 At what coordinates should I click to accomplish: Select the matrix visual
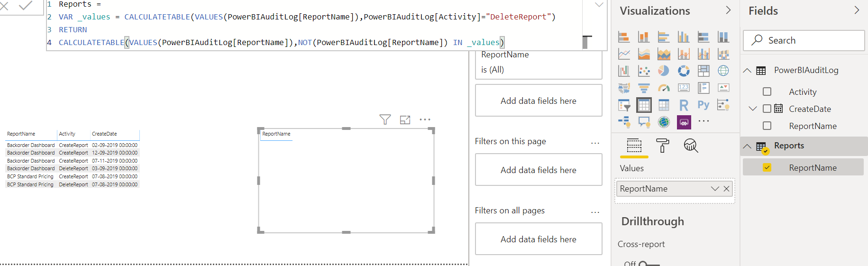click(x=664, y=105)
